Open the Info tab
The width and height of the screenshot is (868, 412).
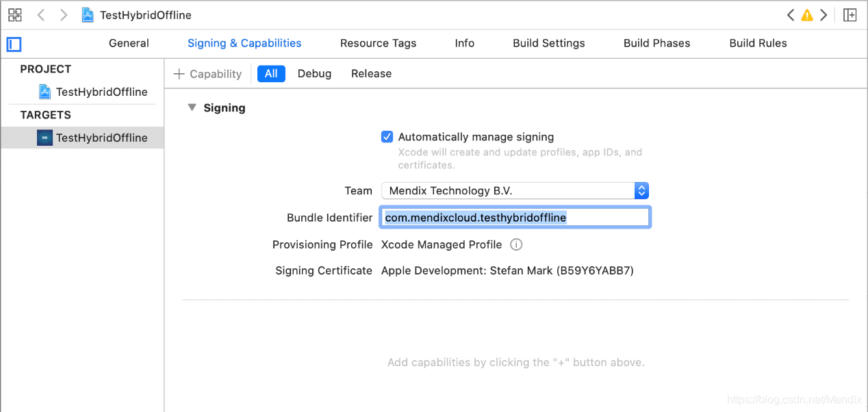[465, 43]
